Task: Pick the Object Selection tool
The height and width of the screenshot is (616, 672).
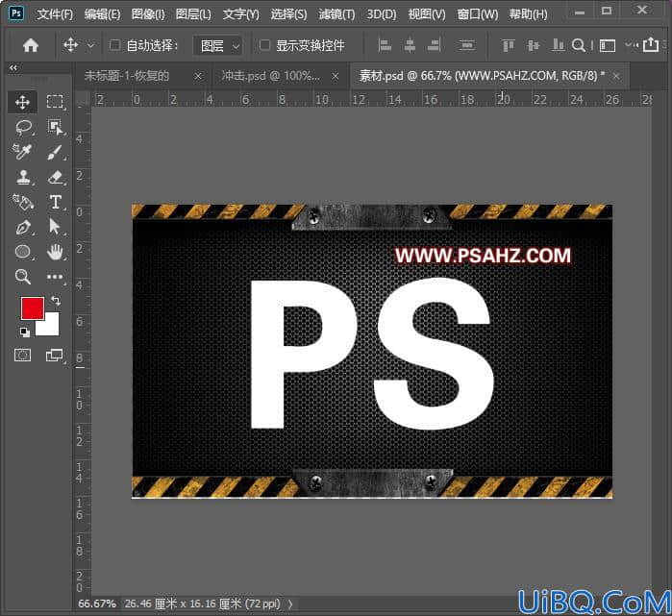Action: click(55, 127)
